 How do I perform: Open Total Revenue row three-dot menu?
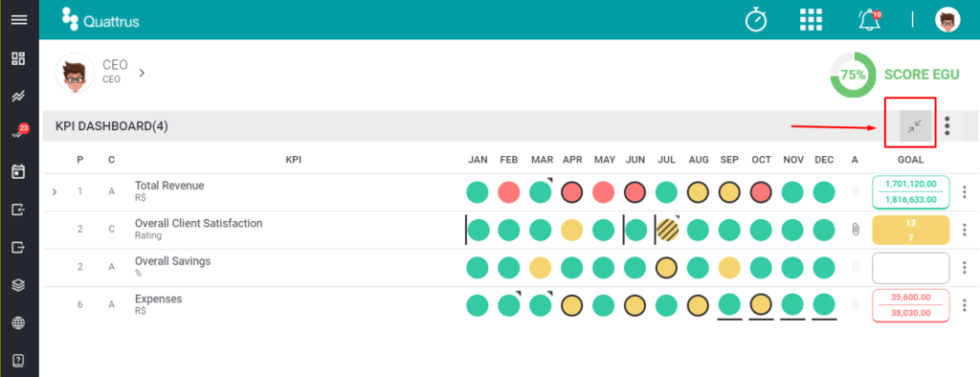coord(965,192)
